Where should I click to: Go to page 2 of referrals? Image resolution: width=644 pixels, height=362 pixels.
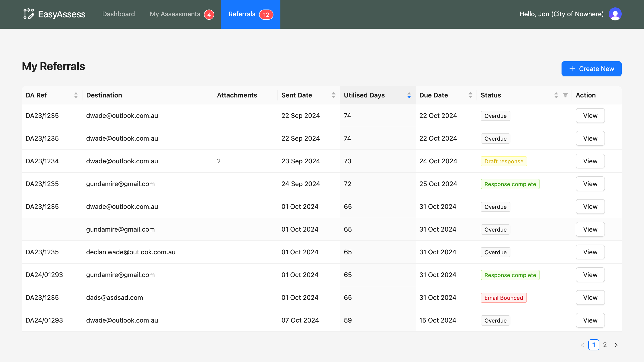(605, 345)
